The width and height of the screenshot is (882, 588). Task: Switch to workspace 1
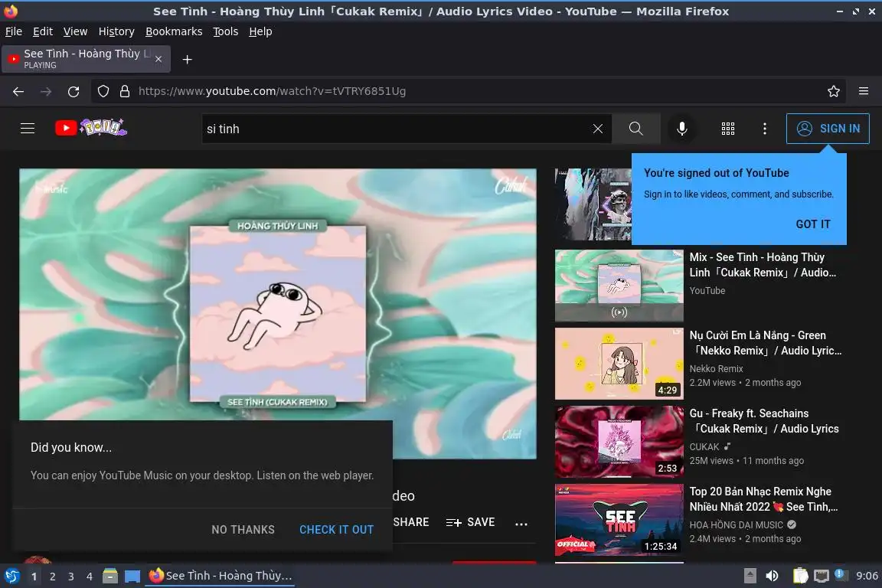tap(34, 577)
